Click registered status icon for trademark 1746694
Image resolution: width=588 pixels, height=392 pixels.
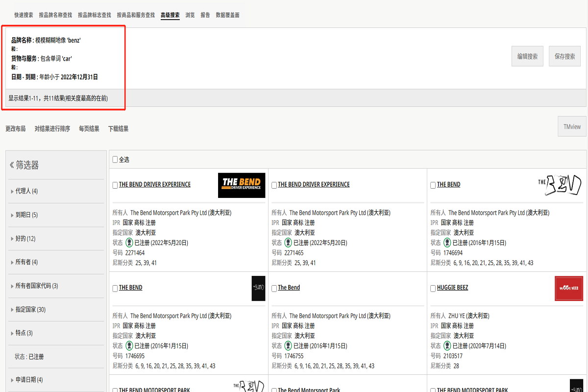[447, 243]
